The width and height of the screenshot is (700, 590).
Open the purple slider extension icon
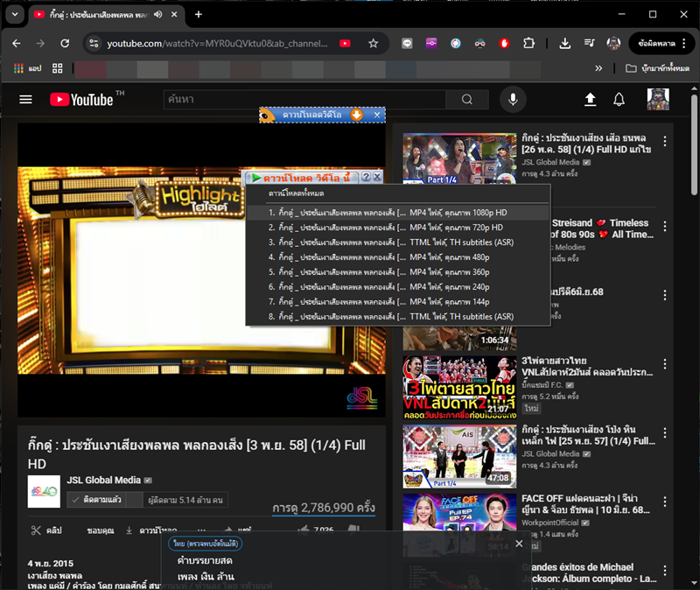click(431, 43)
